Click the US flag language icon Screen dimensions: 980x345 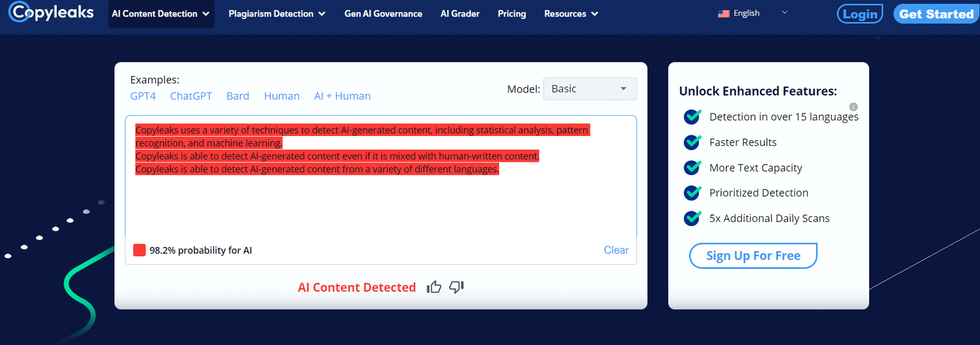723,13
